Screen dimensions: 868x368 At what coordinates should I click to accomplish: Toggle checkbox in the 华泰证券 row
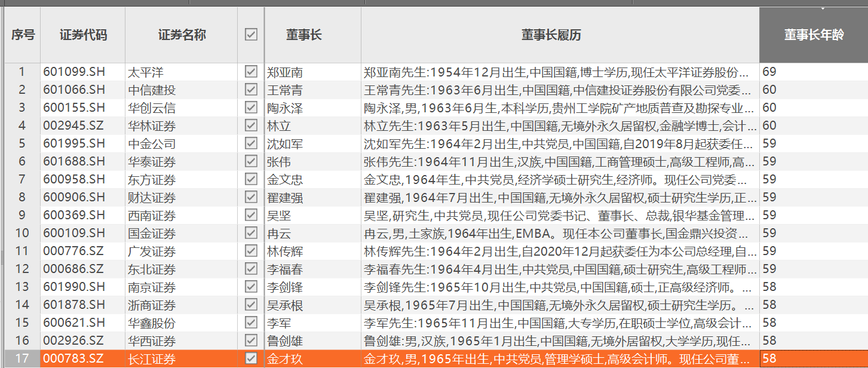point(251,161)
